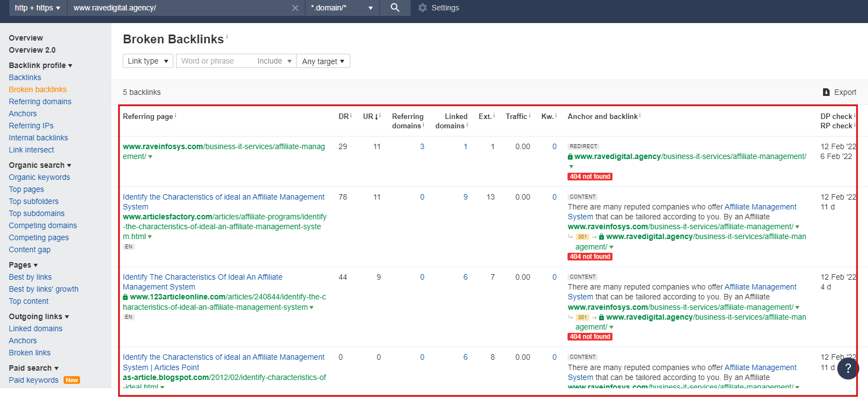Open the http + https protocol dropdown
This screenshot has height=397, width=868.
point(37,8)
